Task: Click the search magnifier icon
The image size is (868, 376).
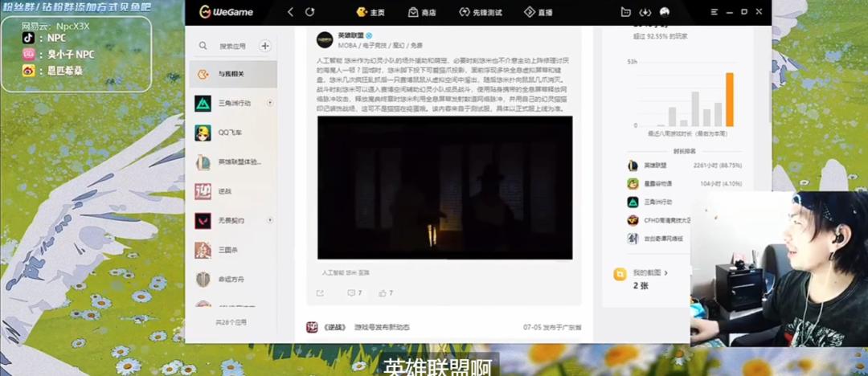Action: [203, 46]
